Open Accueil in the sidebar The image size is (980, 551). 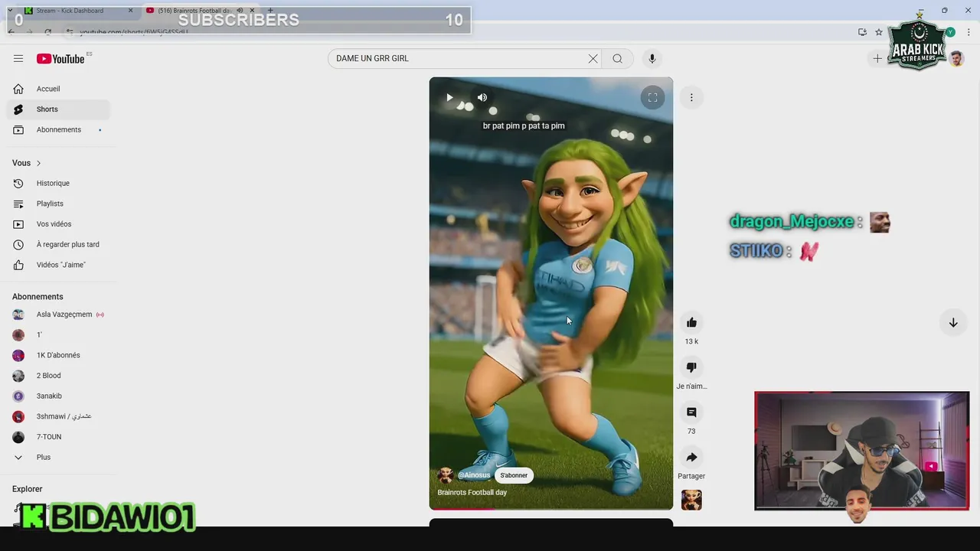(58, 89)
